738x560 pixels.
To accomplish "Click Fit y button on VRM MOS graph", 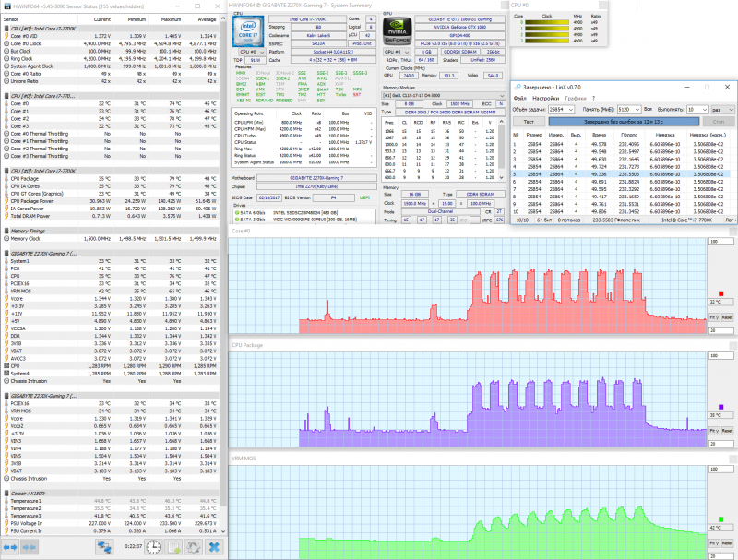I will coord(714,543).
